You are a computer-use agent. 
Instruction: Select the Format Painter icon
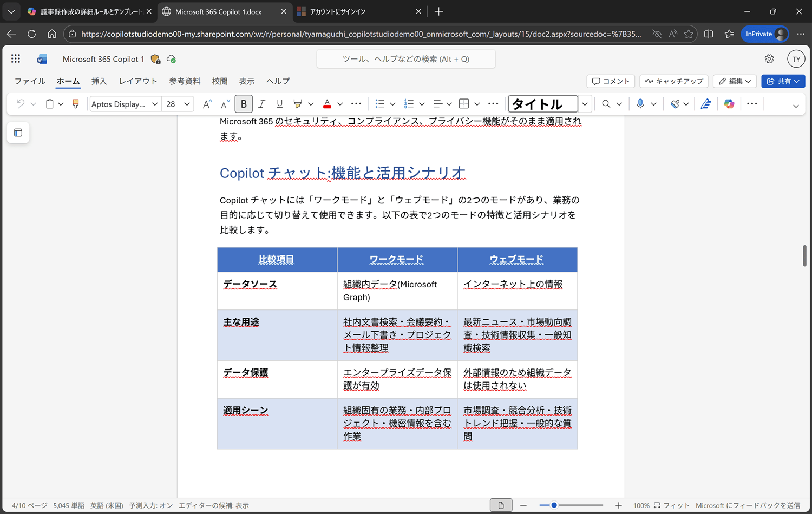pos(75,103)
